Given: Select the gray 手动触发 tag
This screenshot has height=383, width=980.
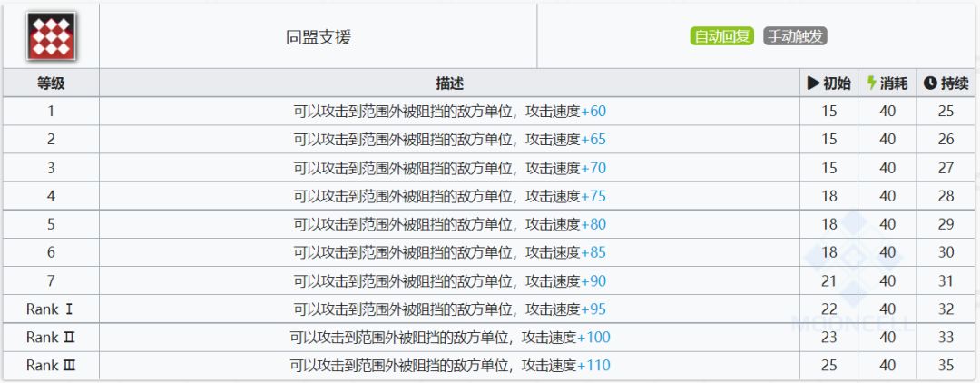Looking at the screenshot, I should coord(795,37).
